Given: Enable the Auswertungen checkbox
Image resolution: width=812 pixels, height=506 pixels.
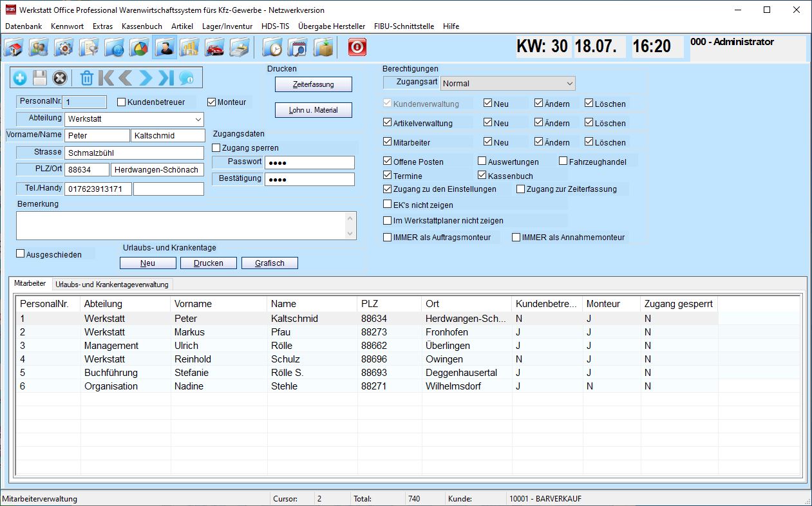Looking at the screenshot, I should pyautogui.click(x=482, y=162).
